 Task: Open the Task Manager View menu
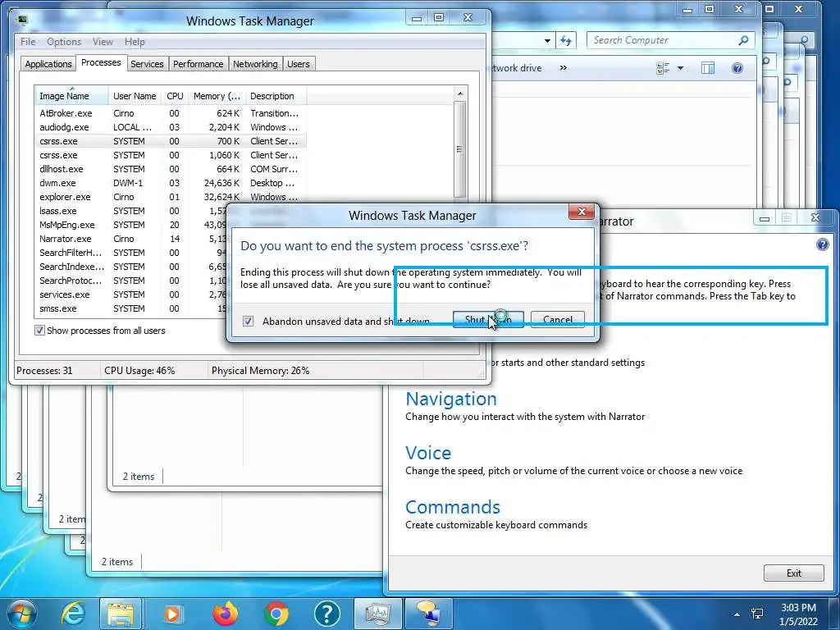pos(103,42)
